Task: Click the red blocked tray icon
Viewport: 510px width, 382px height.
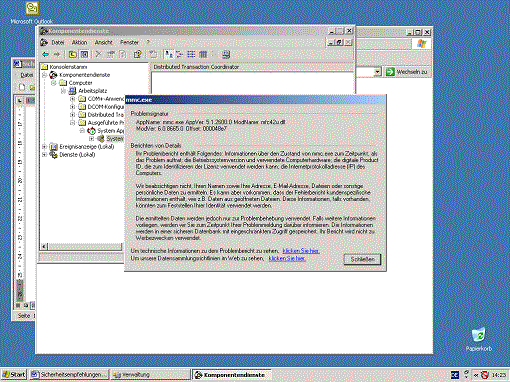Action: coord(485,375)
